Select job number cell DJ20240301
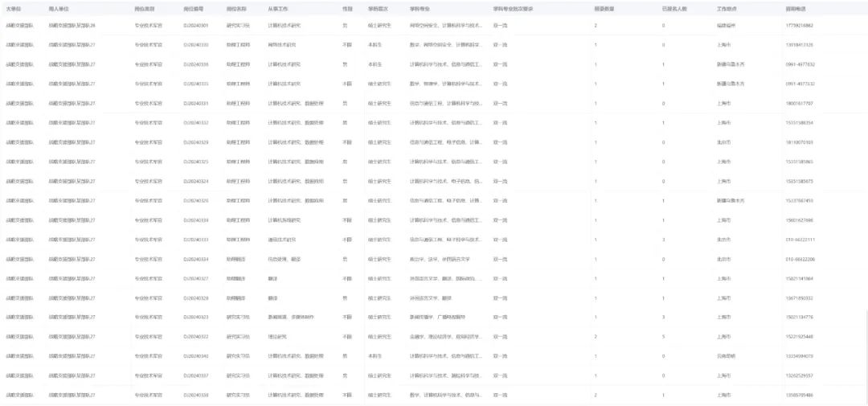The height and width of the screenshot is (406, 868). tap(196, 26)
